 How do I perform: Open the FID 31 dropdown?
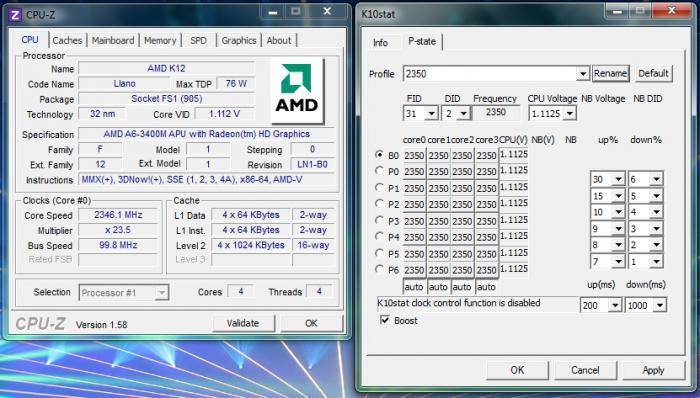(432, 114)
